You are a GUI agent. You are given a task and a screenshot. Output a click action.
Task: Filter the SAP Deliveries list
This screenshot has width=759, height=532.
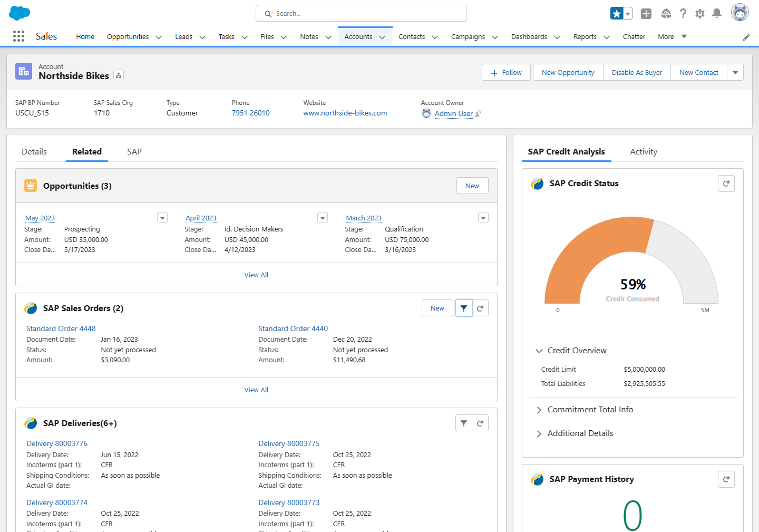[464, 423]
